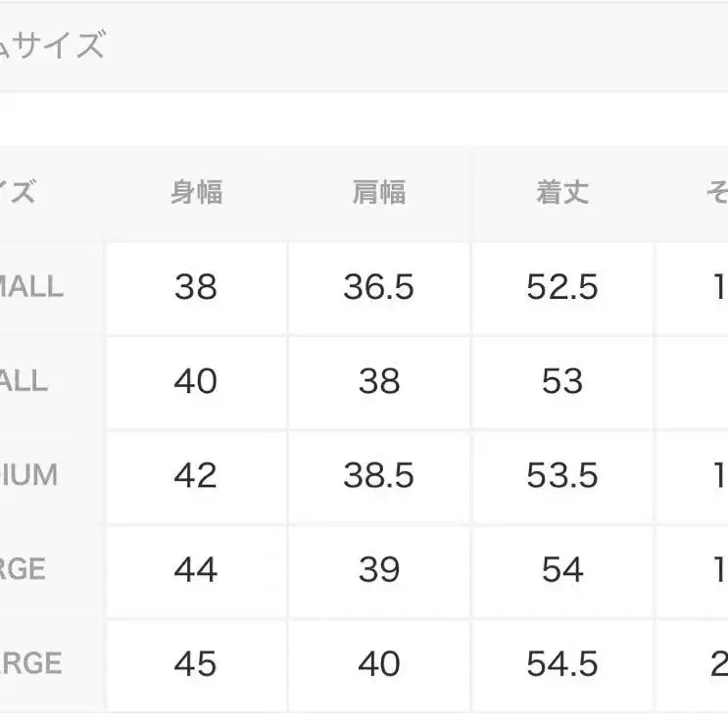
Task: Select the 45 body width cell
Action: (x=196, y=663)
